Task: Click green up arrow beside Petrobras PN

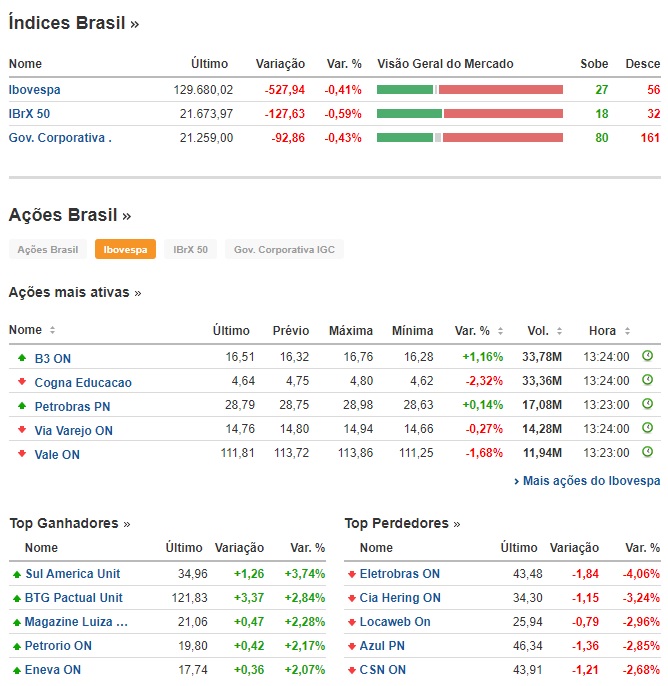Action: (22, 406)
